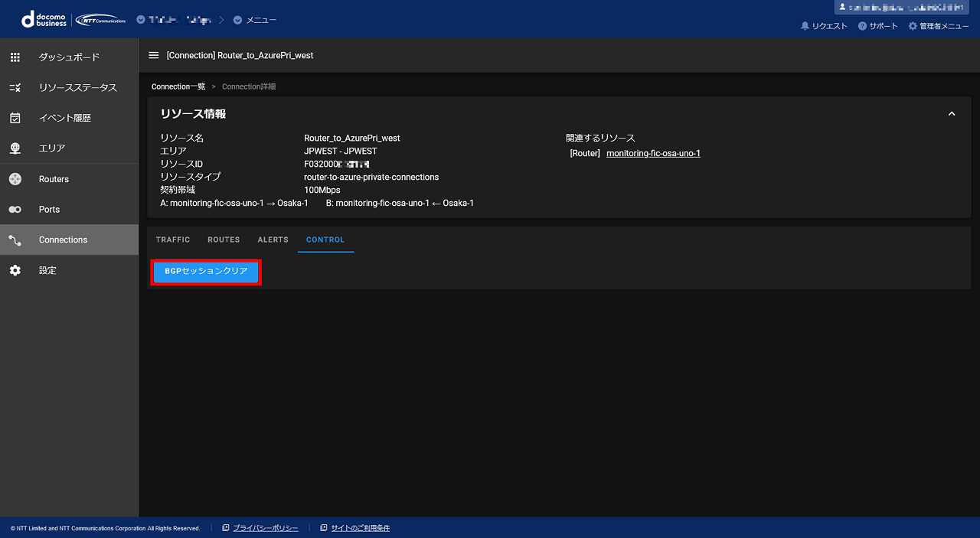Click the settings gear icon in sidebar
The height and width of the screenshot is (538, 980).
coord(15,270)
